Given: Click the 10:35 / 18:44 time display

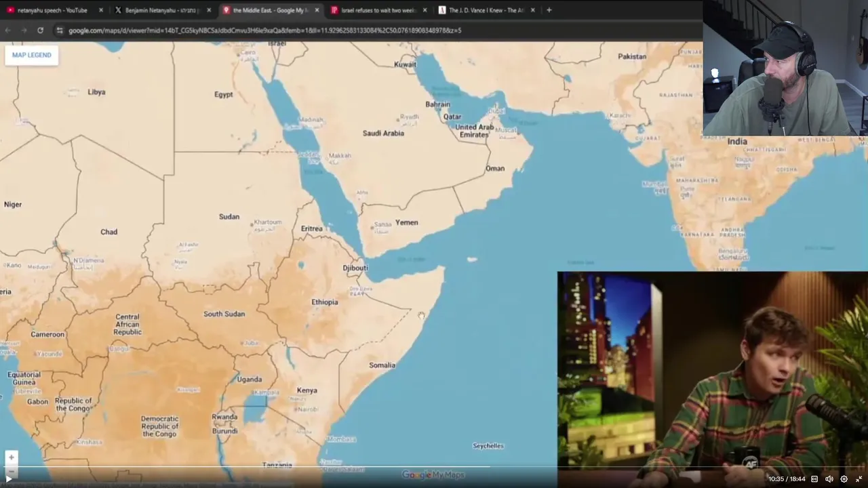Looking at the screenshot, I should (x=787, y=479).
